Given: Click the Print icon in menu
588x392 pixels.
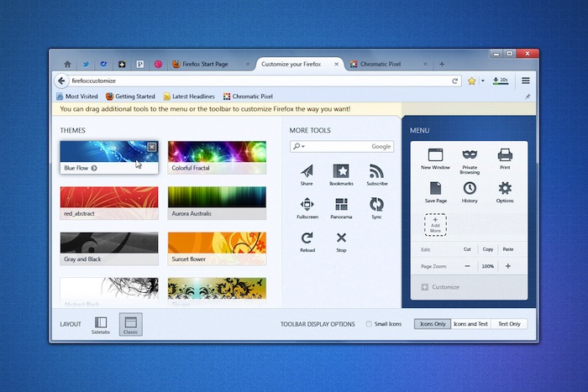Looking at the screenshot, I should [505, 156].
